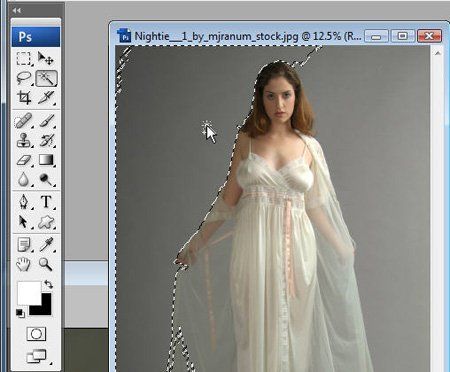Select the Gradient tool
Viewport: 450px width, 372px height.
click(46, 160)
